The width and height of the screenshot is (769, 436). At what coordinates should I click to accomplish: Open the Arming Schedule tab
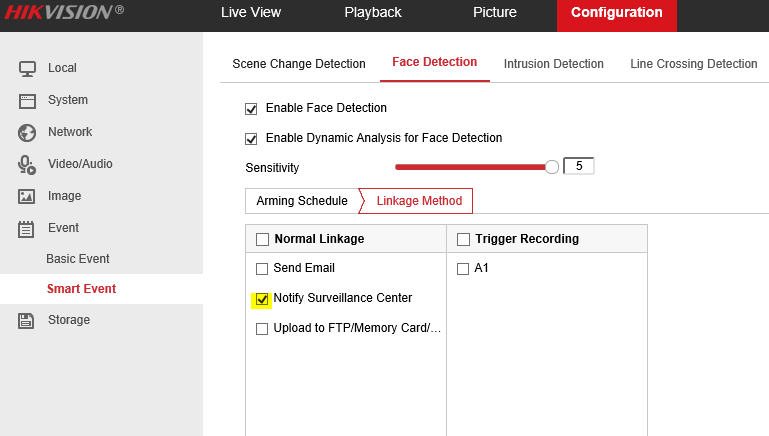click(x=301, y=201)
